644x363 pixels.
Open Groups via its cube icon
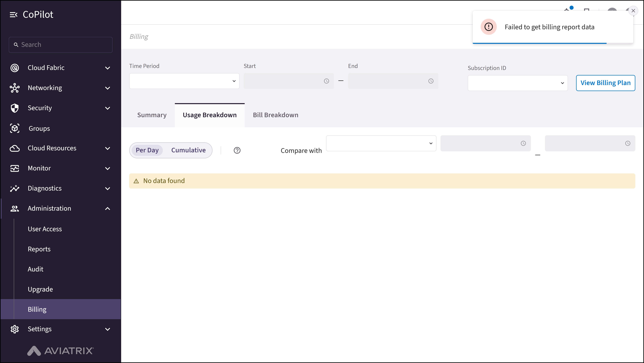point(15,128)
